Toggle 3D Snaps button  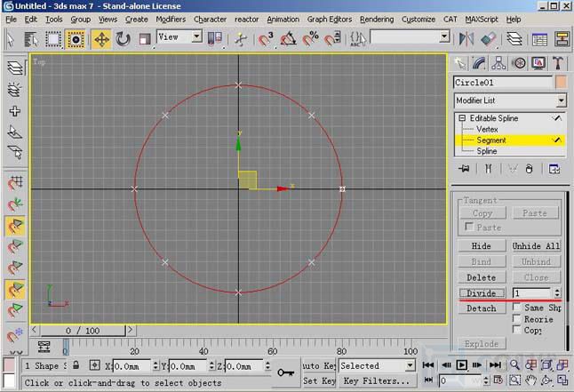coord(267,39)
